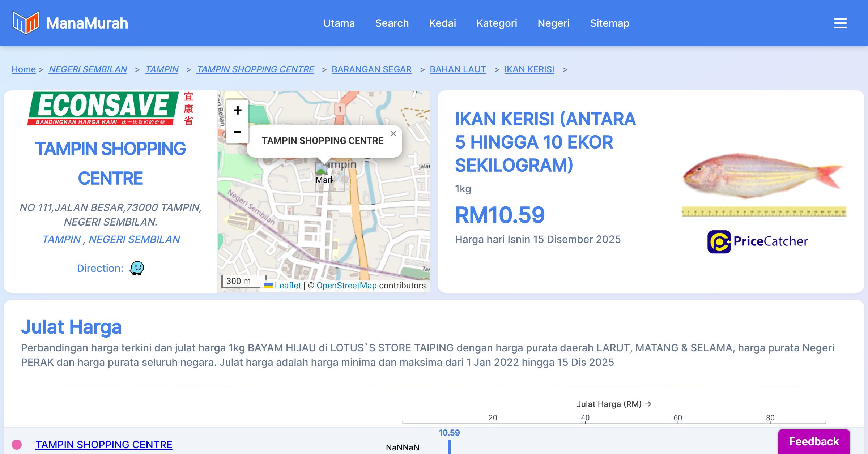Open the OpenStreetMap attribution link

(346, 286)
